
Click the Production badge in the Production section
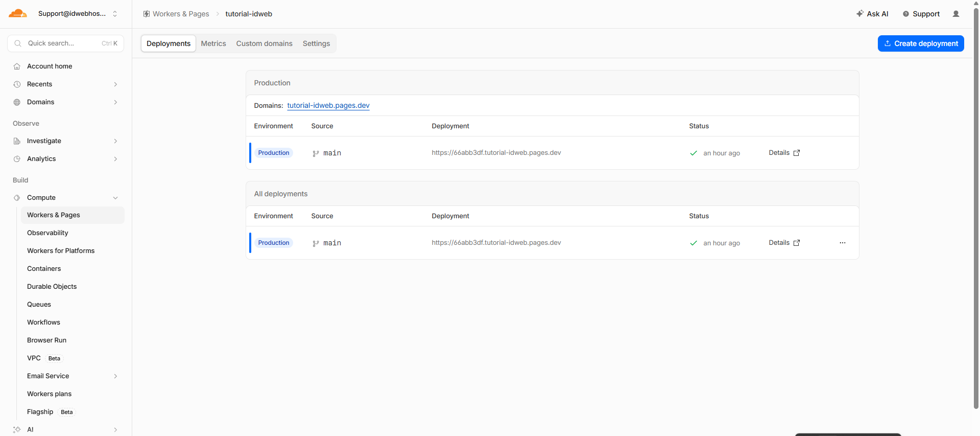pyautogui.click(x=274, y=153)
